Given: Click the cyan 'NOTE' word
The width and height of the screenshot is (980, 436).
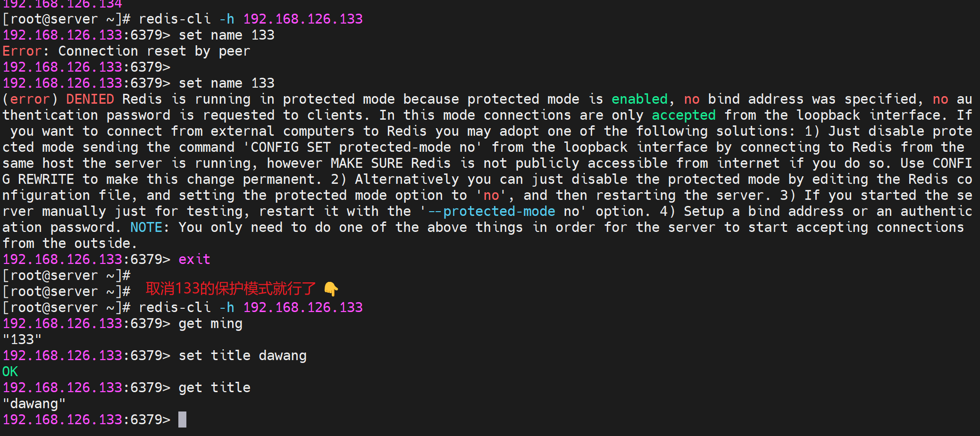Looking at the screenshot, I should click(x=146, y=227).
